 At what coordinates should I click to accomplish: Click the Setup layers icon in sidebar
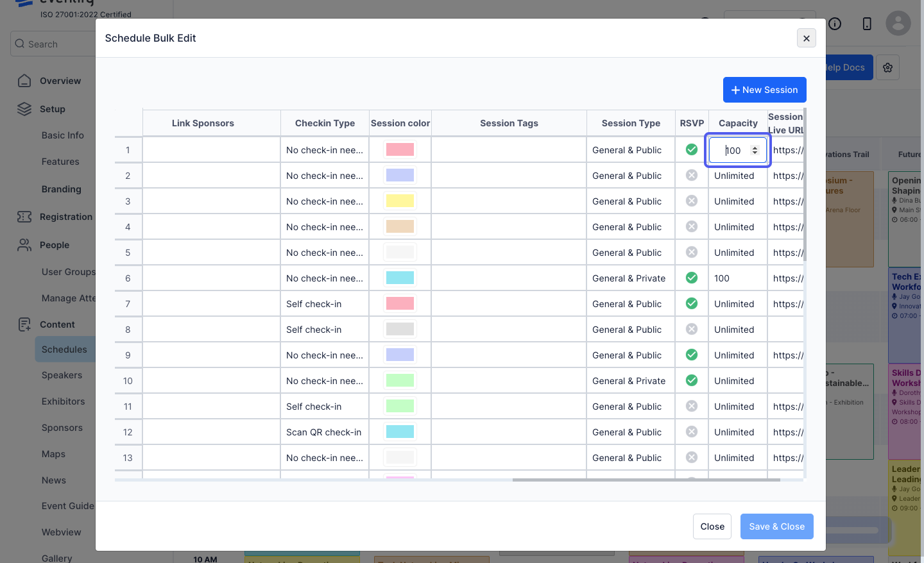[24, 109]
